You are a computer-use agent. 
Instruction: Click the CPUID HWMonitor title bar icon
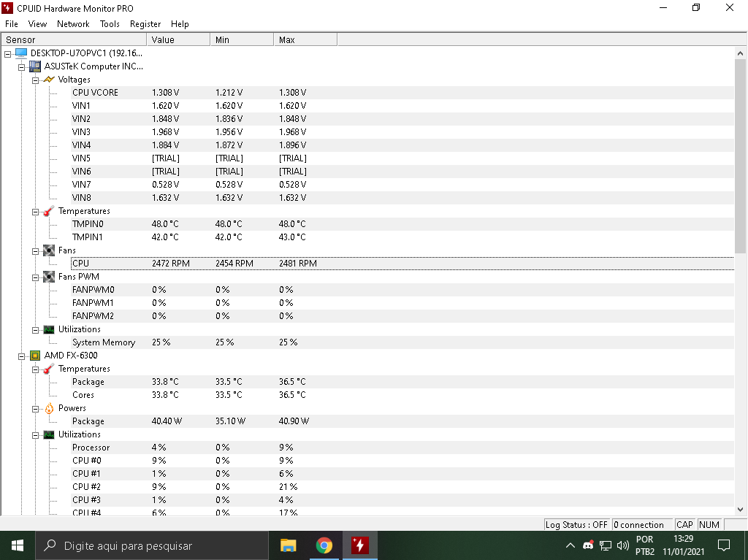tap(7, 8)
